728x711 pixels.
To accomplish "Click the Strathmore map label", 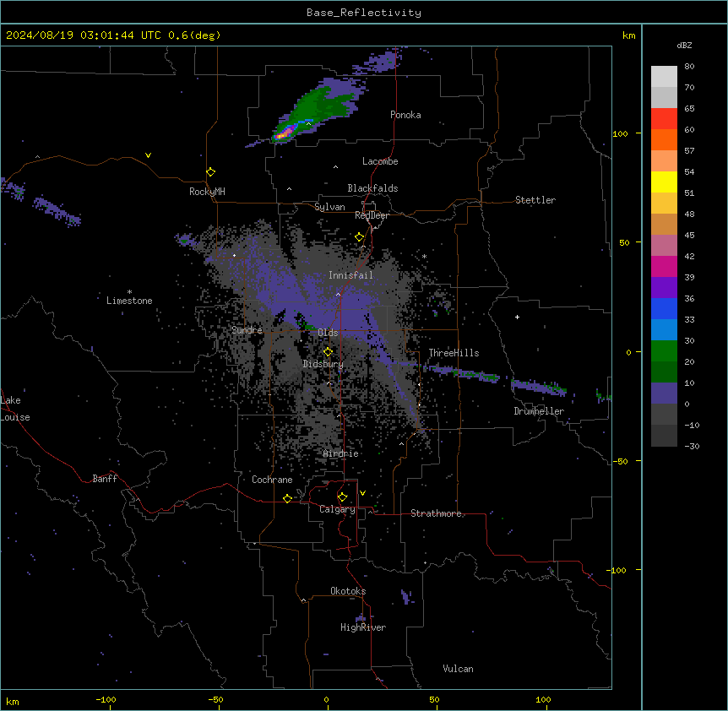I will click(x=436, y=513).
